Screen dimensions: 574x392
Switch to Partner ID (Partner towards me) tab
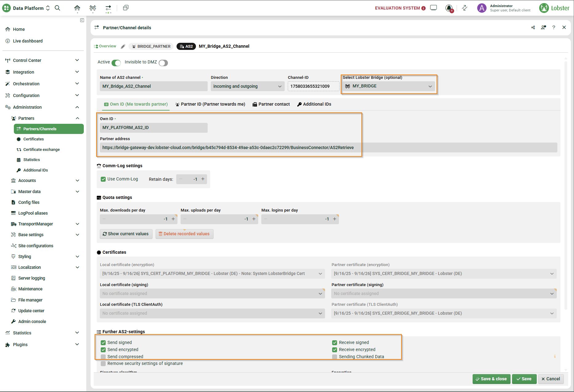(210, 104)
